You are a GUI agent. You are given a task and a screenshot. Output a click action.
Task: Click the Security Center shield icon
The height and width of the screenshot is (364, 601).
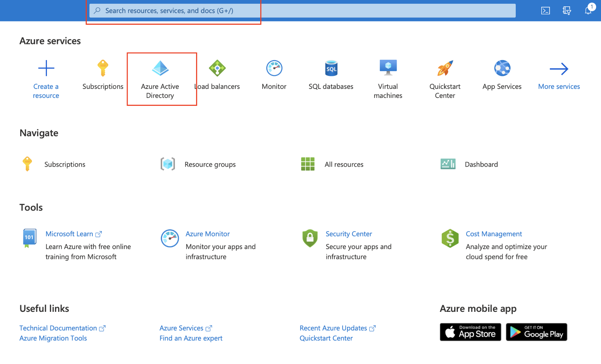click(x=310, y=238)
